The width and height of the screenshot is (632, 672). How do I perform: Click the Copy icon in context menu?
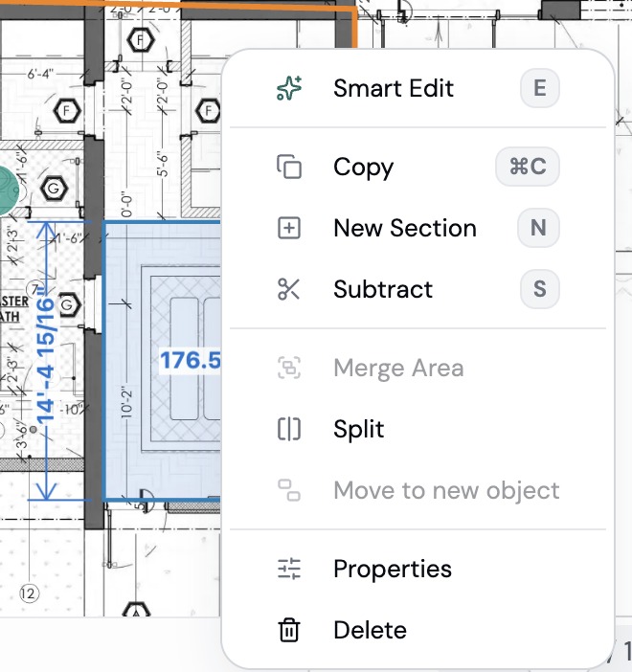click(289, 167)
